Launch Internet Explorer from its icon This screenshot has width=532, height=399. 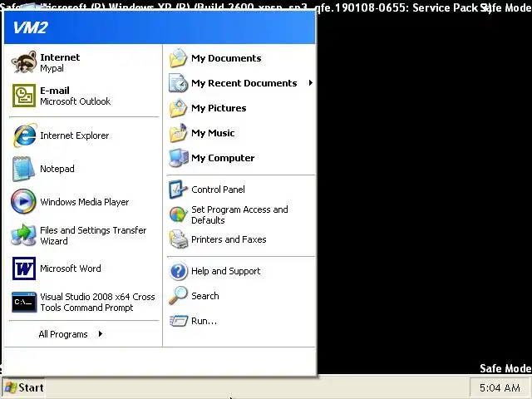tap(24, 135)
